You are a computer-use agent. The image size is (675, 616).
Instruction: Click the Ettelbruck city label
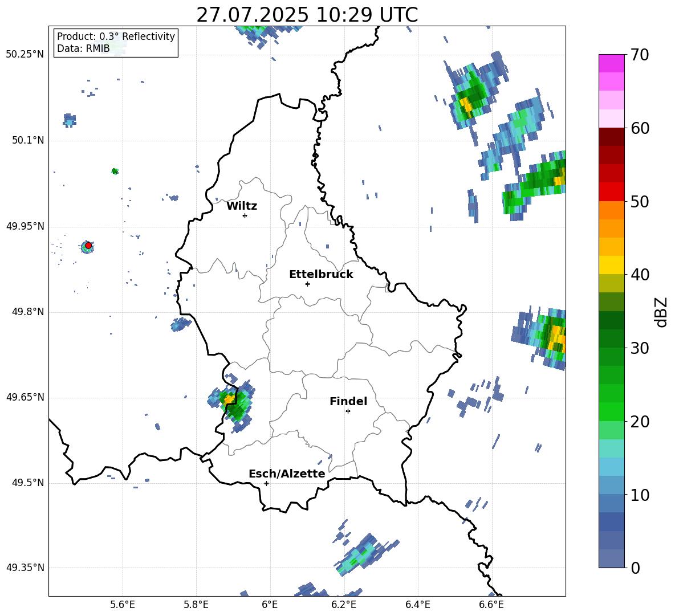click(321, 275)
